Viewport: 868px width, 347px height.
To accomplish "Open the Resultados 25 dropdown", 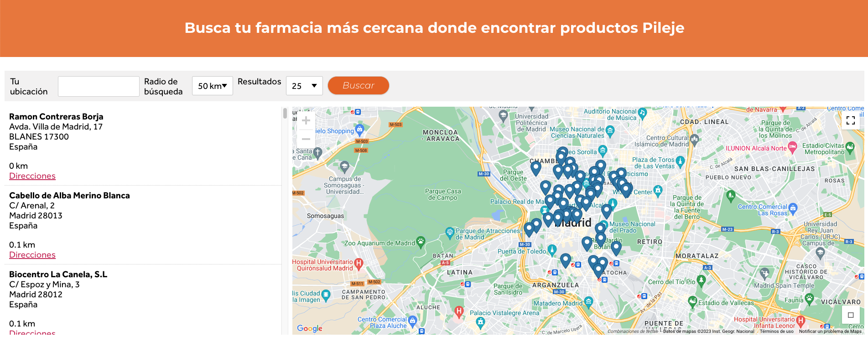I will (304, 86).
